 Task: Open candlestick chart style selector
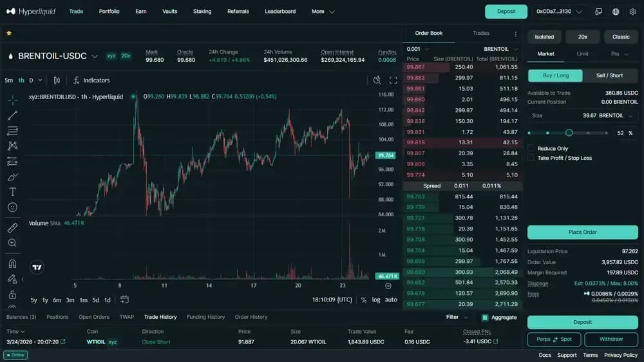coord(57,81)
